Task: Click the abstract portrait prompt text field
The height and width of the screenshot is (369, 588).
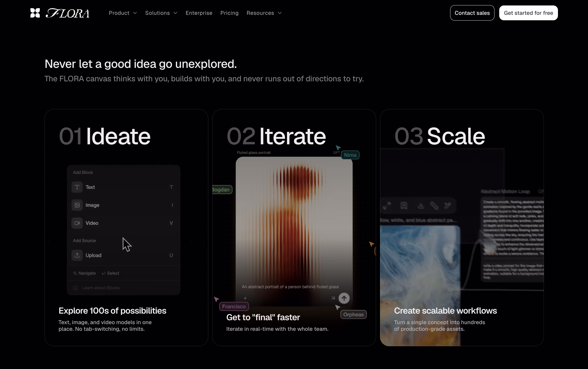Action: click(290, 287)
